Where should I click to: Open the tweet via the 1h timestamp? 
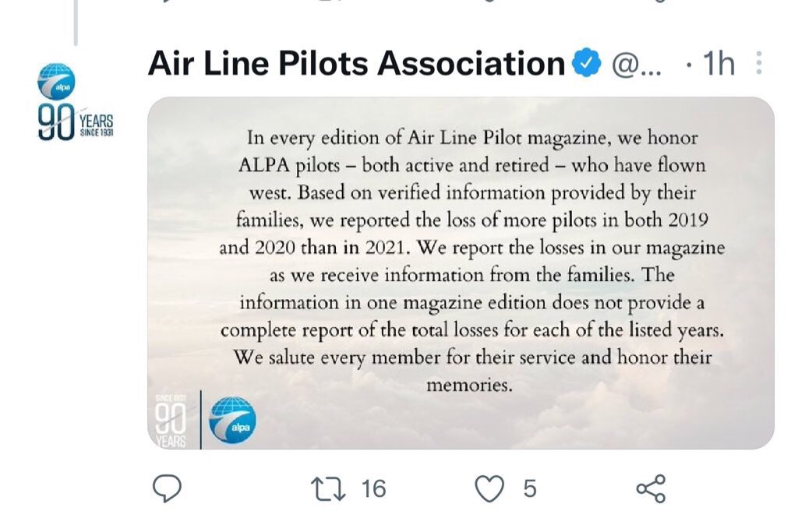click(719, 65)
